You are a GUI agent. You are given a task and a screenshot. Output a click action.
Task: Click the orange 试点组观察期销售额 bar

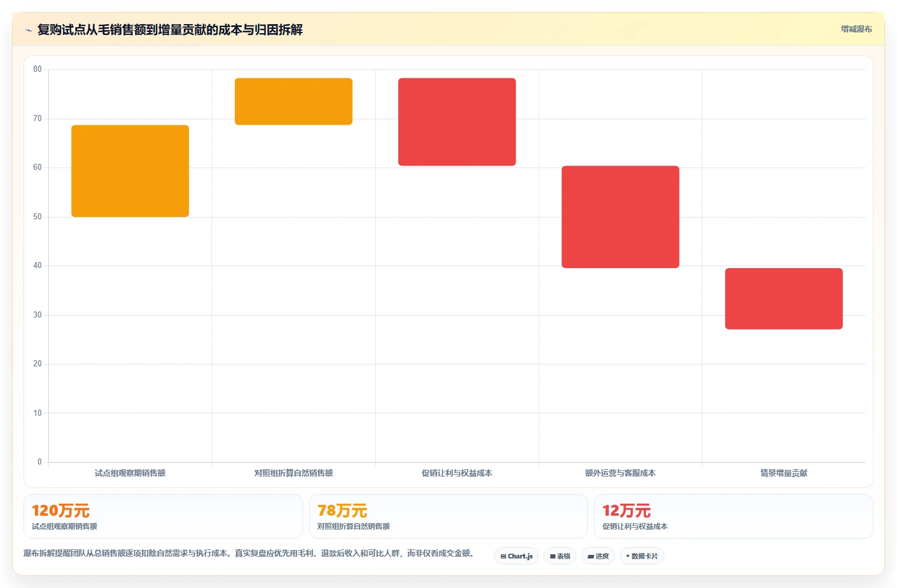pyautogui.click(x=130, y=171)
